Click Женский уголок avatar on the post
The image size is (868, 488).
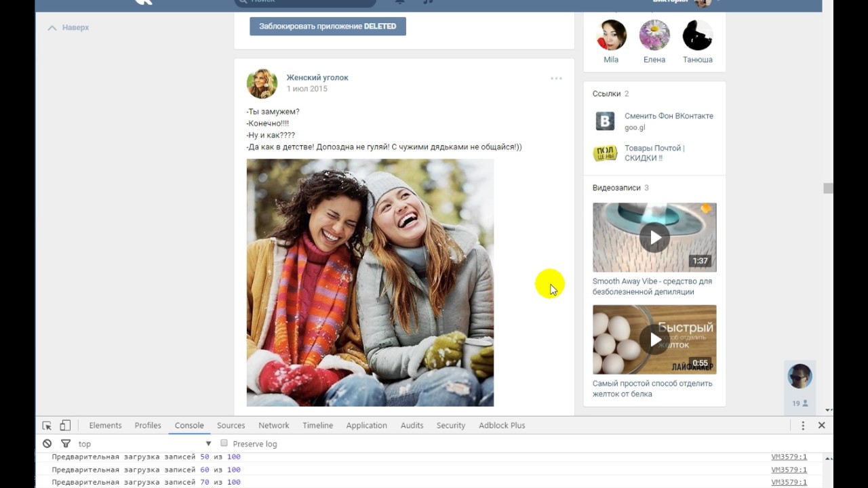pos(262,83)
